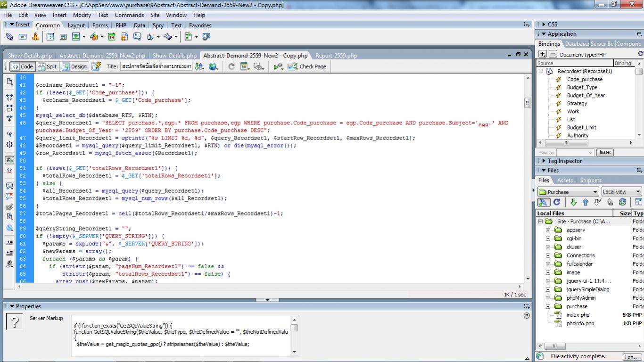Open the Report-2559.php document tab
This screenshot has width=644, height=362.
click(x=336, y=56)
